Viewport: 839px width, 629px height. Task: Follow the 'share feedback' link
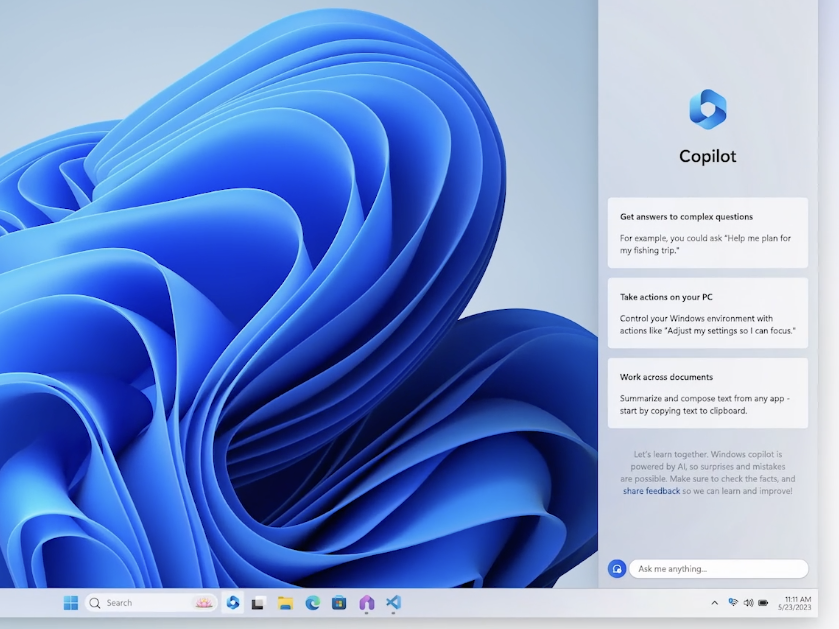tap(651, 491)
